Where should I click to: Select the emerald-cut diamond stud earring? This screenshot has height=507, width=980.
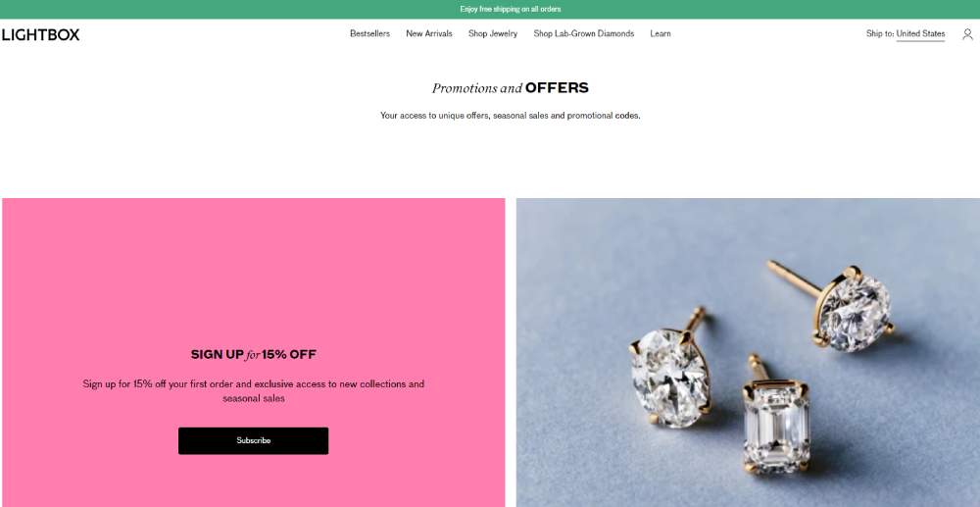point(775,418)
